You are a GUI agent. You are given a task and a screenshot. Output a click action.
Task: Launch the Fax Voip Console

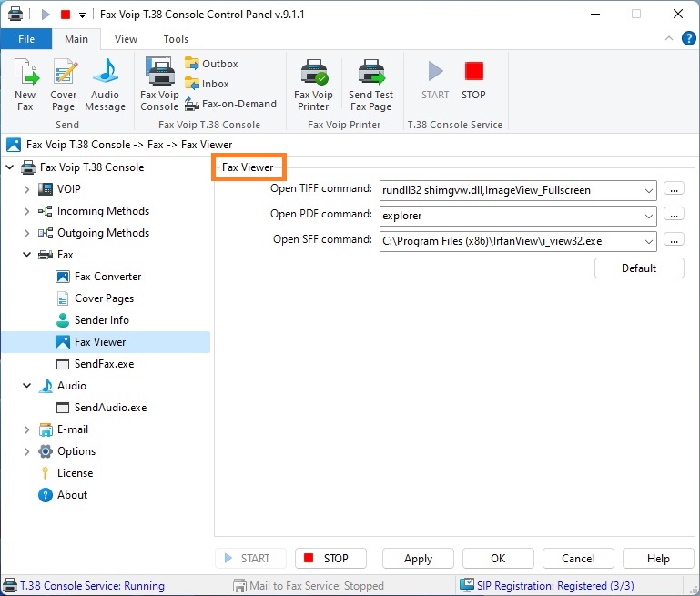click(159, 85)
